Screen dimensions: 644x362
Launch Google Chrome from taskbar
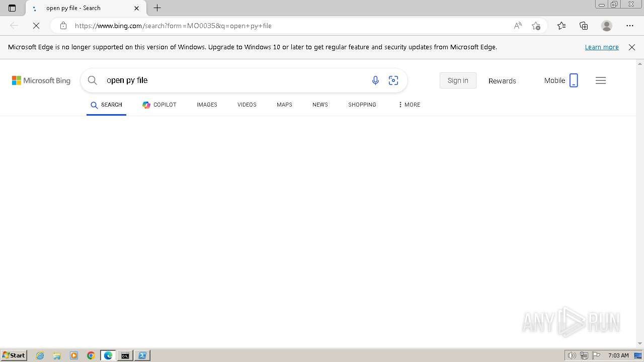click(x=91, y=355)
